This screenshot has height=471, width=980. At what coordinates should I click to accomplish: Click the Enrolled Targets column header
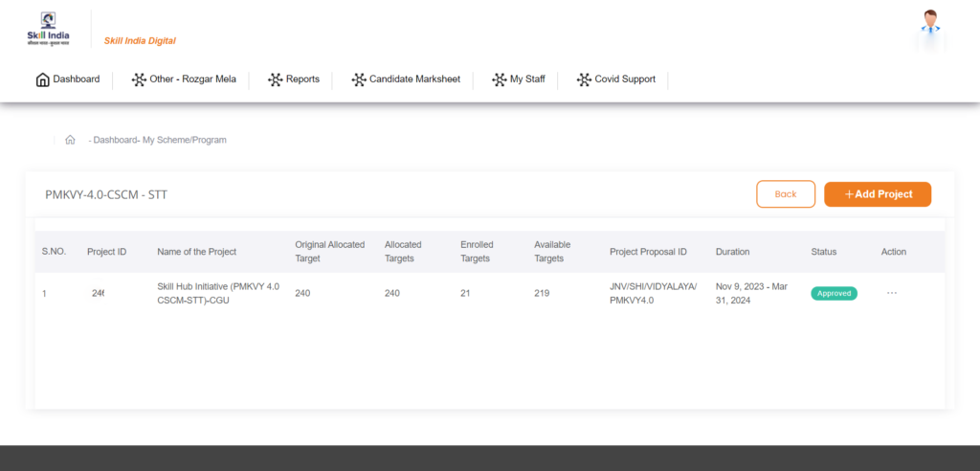(477, 252)
